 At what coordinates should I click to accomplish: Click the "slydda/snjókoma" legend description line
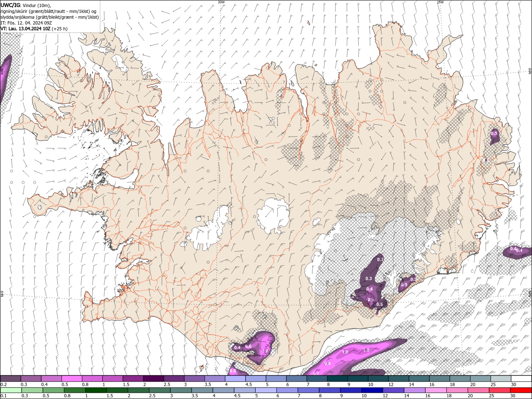click(50, 17)
